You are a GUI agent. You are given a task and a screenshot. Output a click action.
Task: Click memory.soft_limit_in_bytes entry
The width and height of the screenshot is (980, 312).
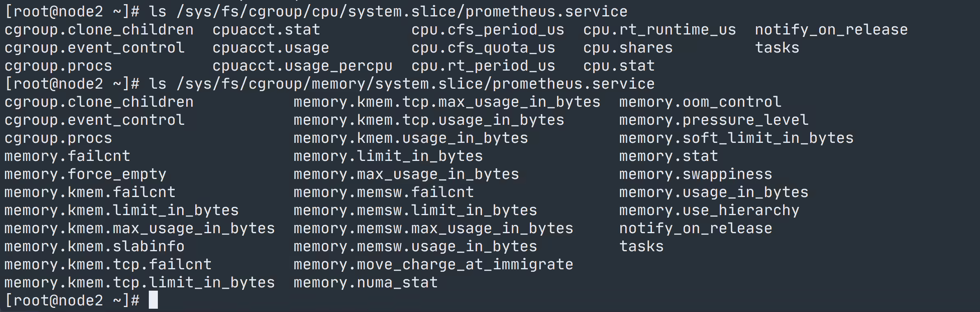pyautogui.click(x=737, y=138)
